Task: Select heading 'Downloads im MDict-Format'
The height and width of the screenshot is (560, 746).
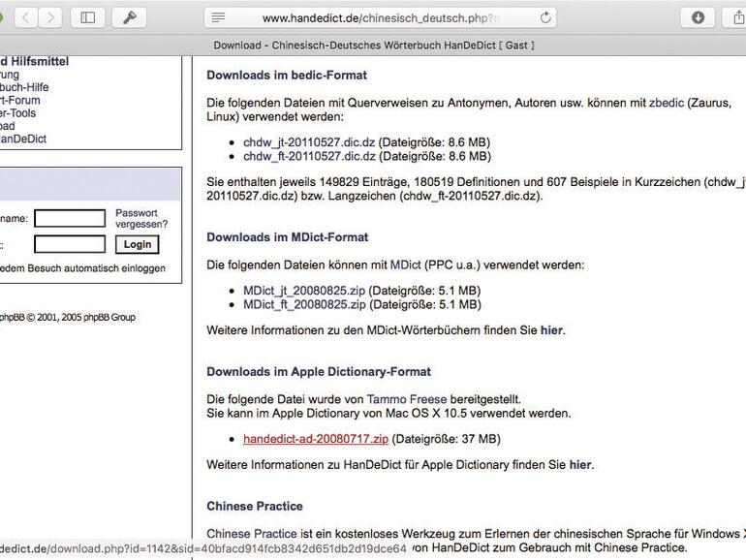Action: [288, 237]
